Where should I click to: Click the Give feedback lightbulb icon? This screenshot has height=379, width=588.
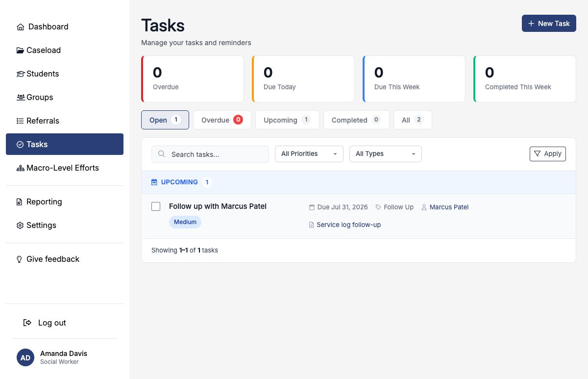coord(20,259)
